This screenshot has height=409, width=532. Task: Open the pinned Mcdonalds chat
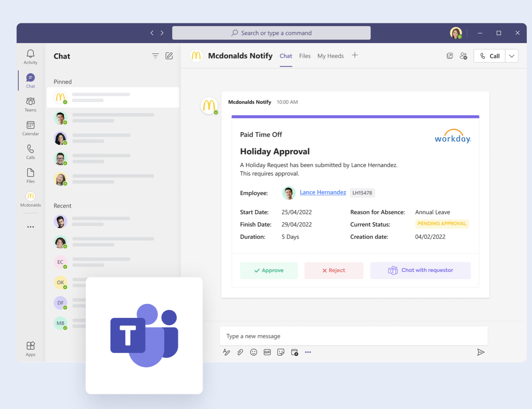(x=113, y=98)
